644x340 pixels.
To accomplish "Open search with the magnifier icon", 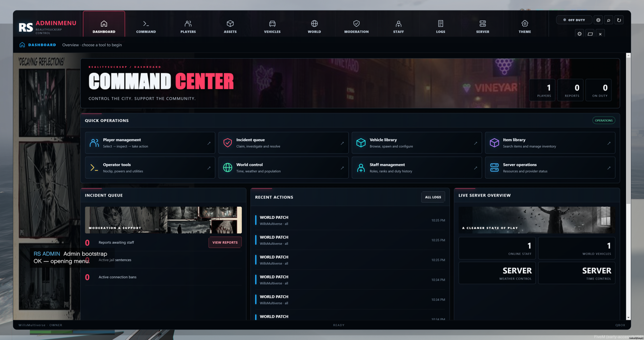I will (x=609, y=20).
